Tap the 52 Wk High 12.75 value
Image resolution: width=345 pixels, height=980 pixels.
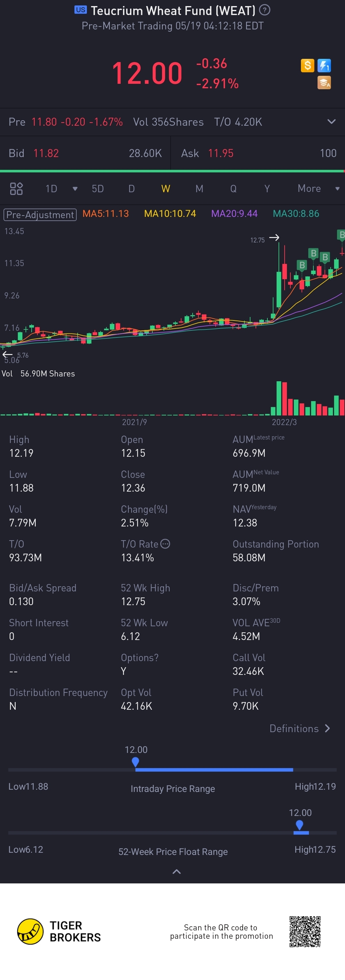coord(133,602)
